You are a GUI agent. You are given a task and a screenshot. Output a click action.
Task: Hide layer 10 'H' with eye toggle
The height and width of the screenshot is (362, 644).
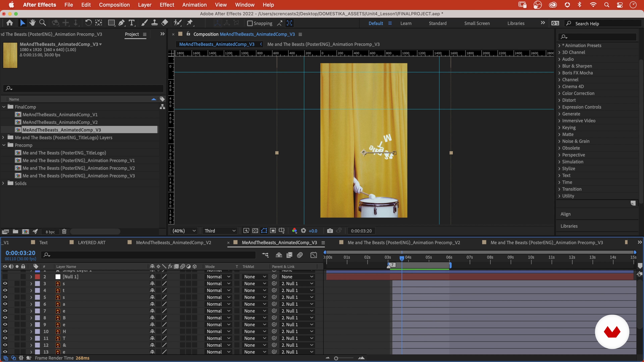[x=5, y=331]
